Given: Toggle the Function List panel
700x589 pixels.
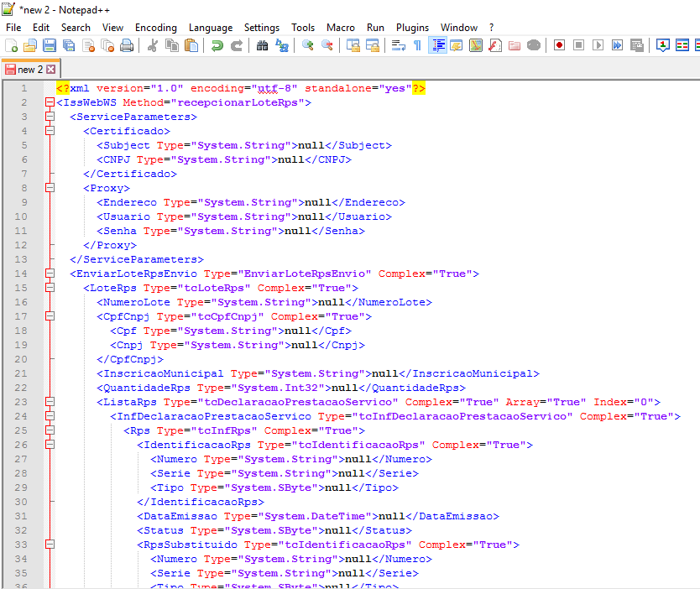Looking at the screenshot, I should [x=495, y=45].
